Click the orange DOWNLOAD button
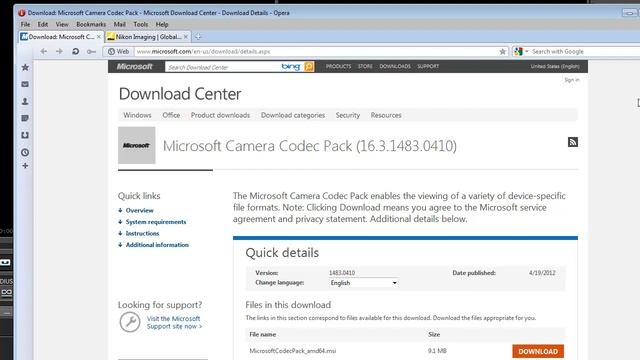This screenshot has height=360, width=640. click(538, 351)
